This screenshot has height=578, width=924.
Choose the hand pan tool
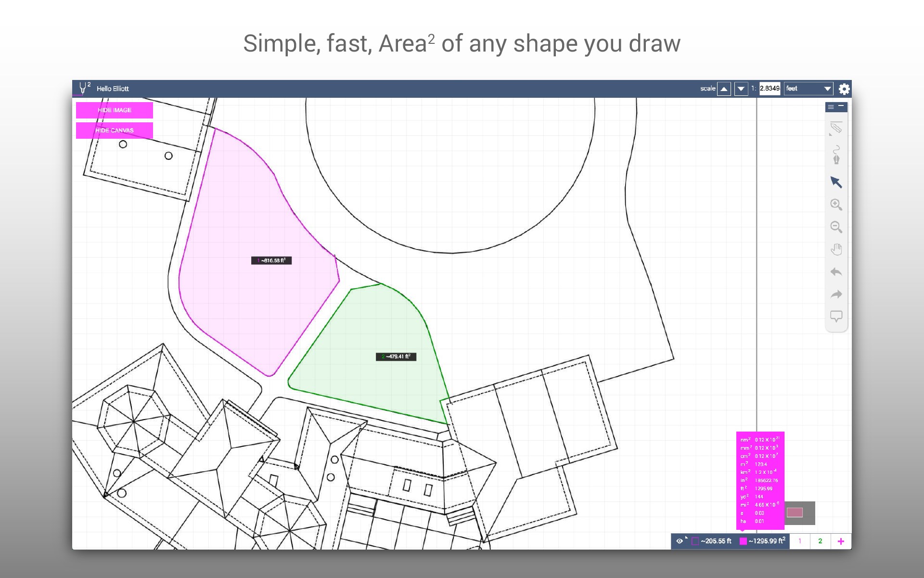click(x=836, y=250)
